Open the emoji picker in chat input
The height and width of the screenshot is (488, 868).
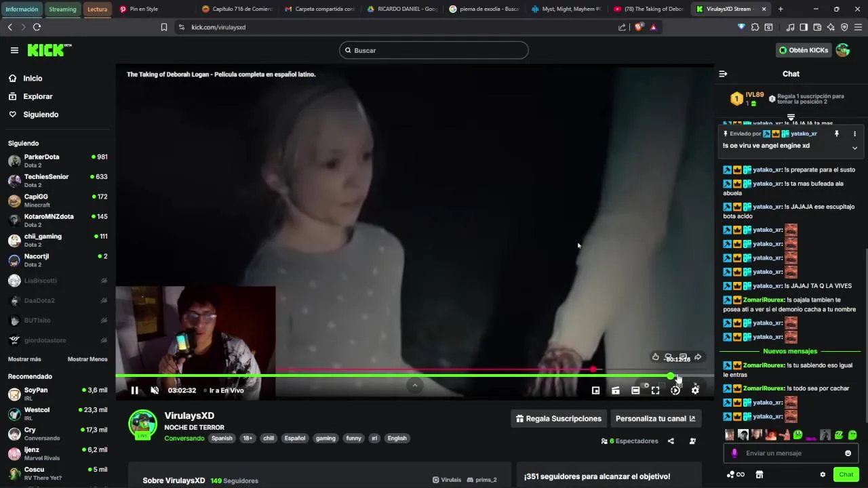coord(848,453)
